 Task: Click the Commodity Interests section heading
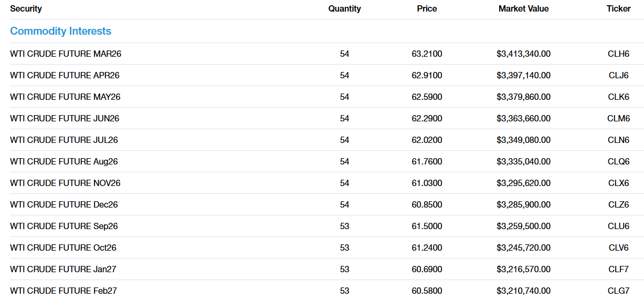pyautogui.click(x=60, y=31)
